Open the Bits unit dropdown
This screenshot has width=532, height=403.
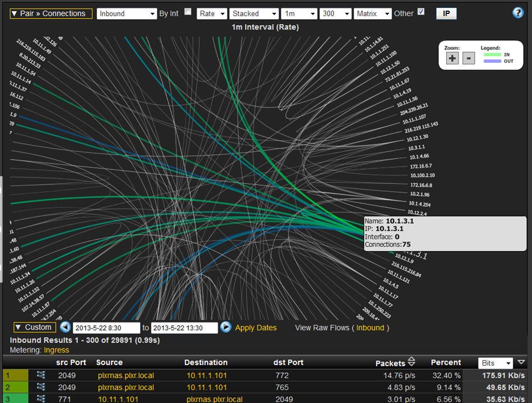496,363
